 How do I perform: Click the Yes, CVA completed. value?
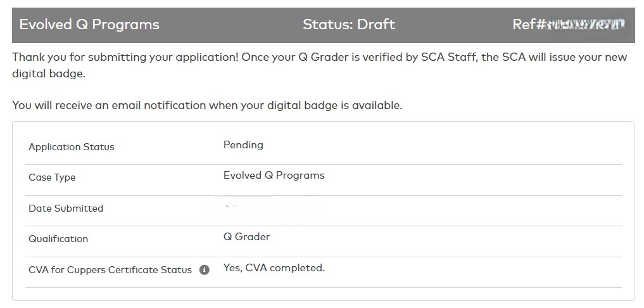coord(274,268)
